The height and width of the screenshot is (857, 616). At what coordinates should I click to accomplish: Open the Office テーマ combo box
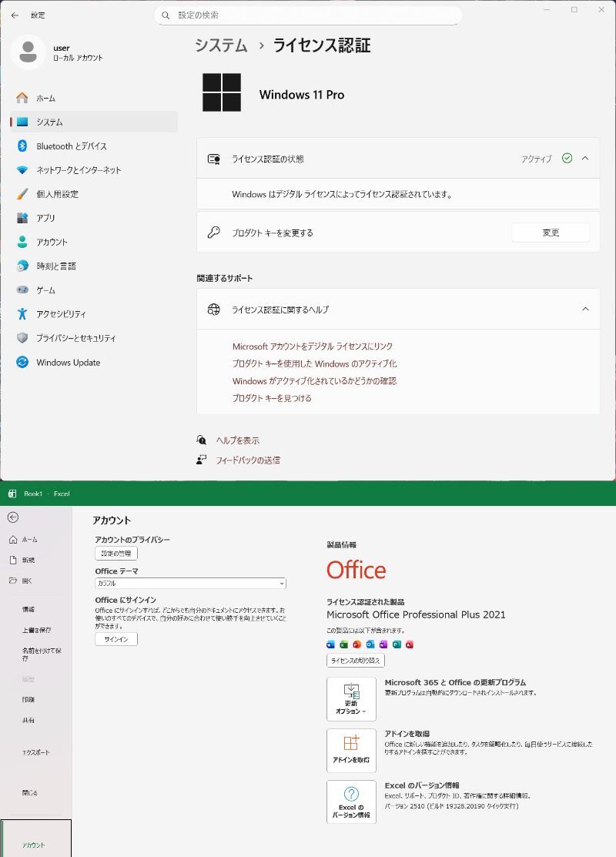pyautogui.click(x=190, y=583)
